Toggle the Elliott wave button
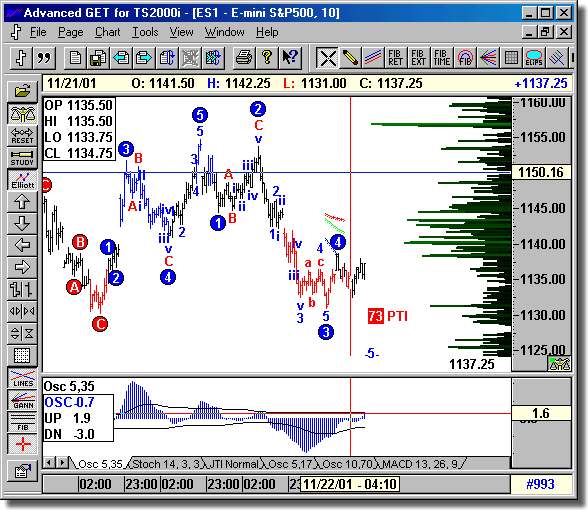 [x=22, y=180]
